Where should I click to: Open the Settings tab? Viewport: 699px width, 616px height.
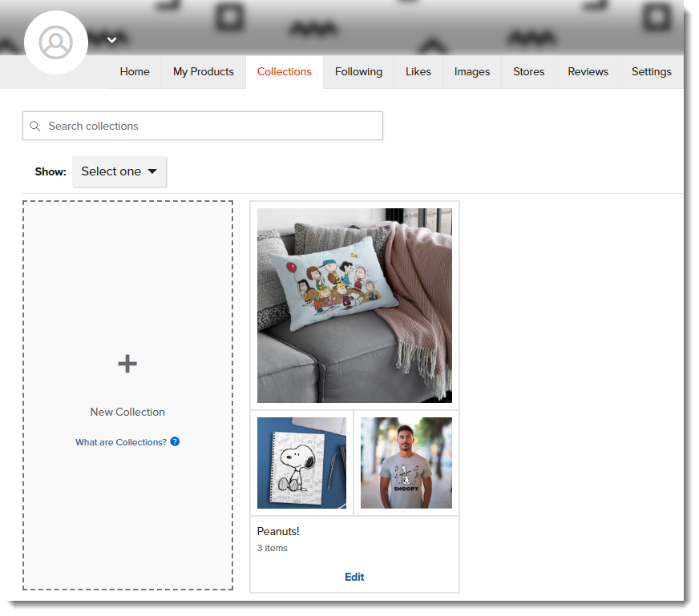[651, 72]
